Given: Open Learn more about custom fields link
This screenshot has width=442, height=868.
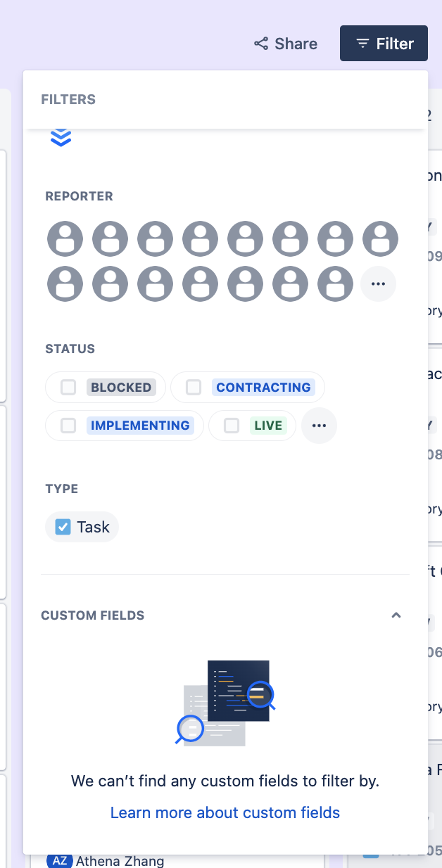Looking at the screenshot, I should click(x=225, y=812).
